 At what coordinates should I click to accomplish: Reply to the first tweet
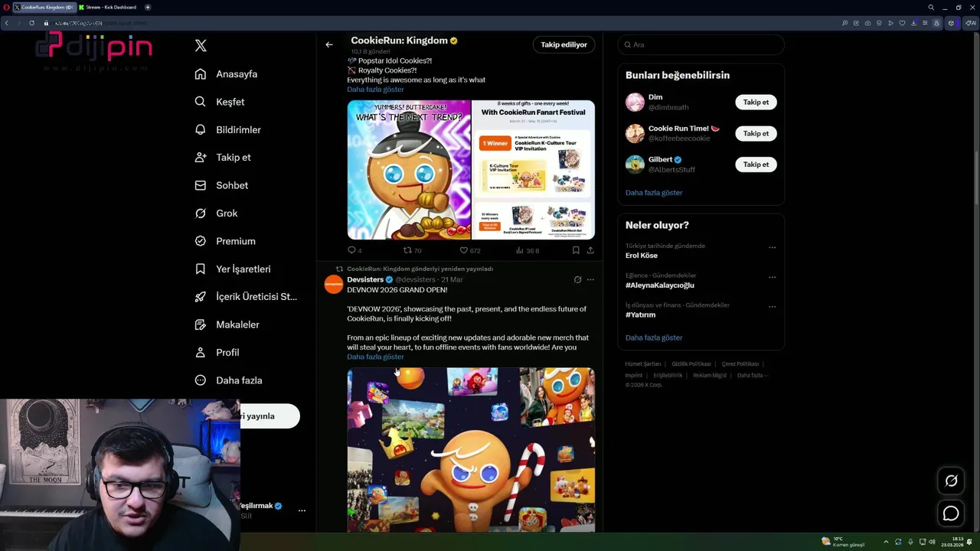354,250
